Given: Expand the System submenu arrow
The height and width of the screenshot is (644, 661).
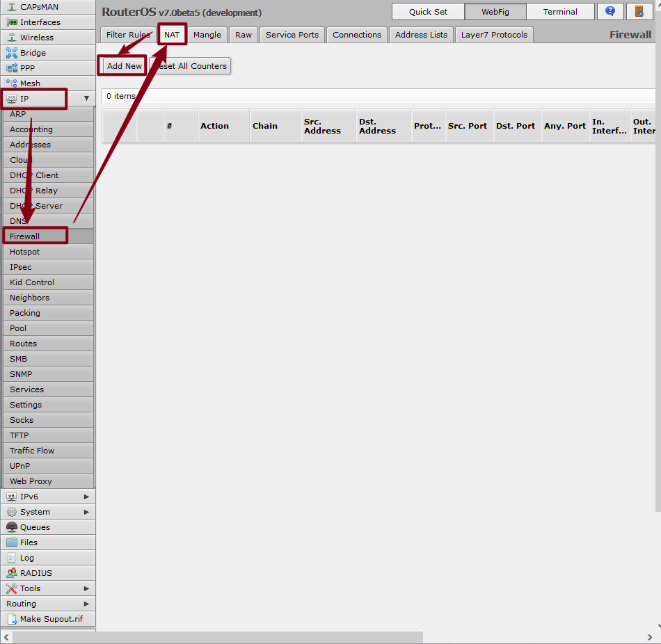Looking at the screenshot, I should click(86, 512).
